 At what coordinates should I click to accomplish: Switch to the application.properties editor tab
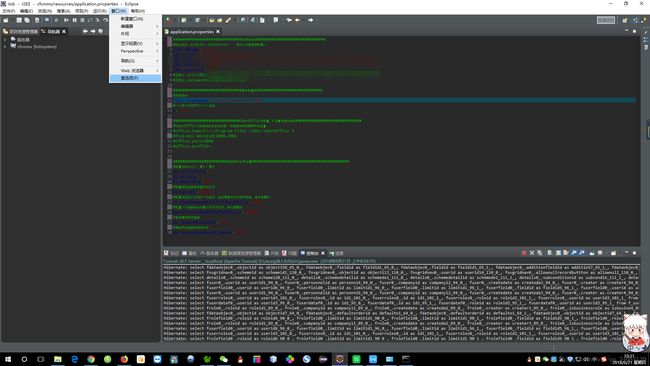click(x=192, y=32)
